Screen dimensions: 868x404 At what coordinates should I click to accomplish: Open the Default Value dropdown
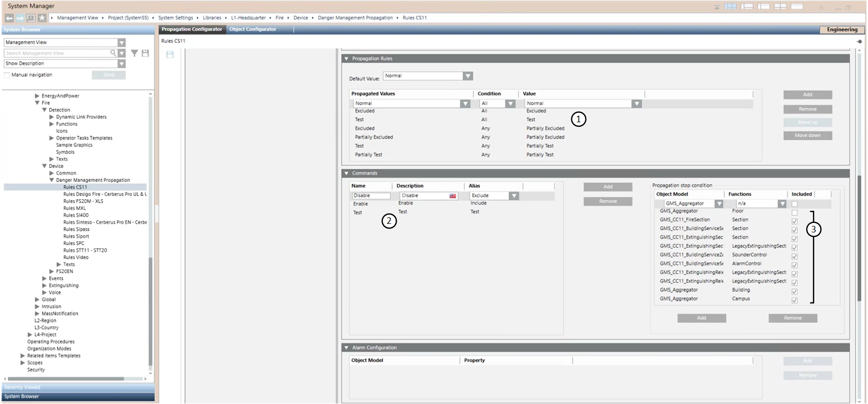pyautogui.click(x=468, y=76)
